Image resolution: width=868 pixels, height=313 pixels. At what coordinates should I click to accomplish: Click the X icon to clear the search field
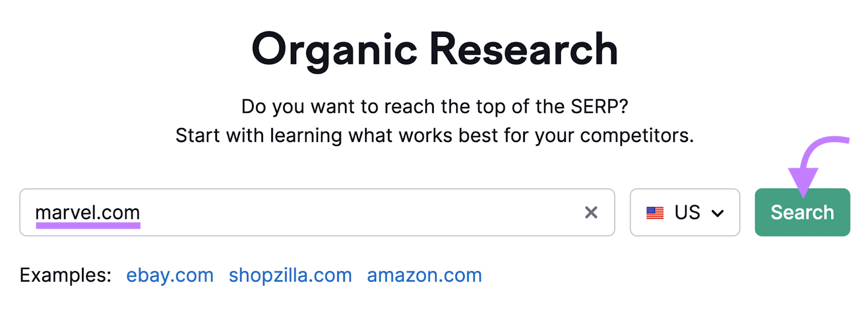[591, 213]
